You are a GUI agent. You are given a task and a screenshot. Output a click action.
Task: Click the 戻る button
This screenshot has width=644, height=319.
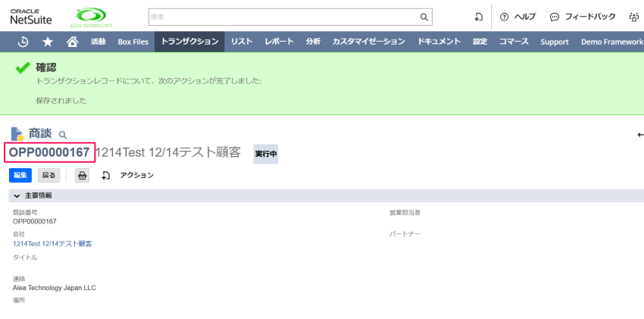click(49, 175)
